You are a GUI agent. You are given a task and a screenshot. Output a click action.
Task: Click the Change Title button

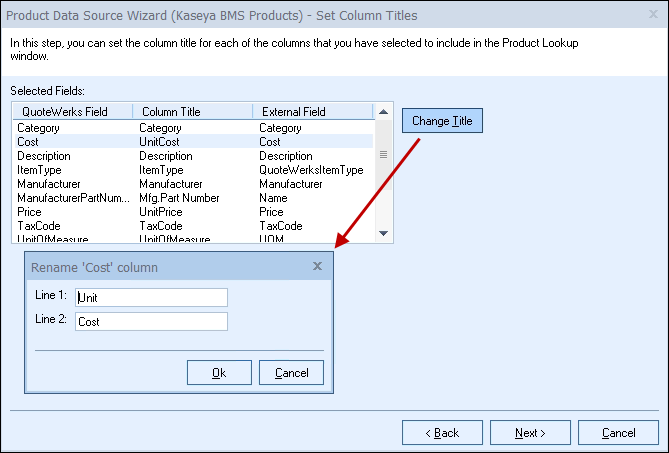[x=442, y=121]
